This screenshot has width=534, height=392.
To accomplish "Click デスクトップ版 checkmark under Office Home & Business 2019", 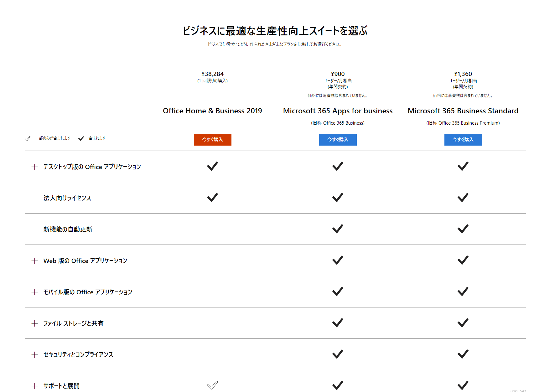I will [x=212, y=166].
